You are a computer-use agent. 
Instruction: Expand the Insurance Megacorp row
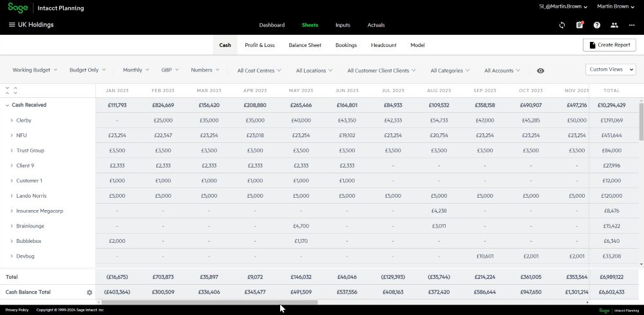tap(12, 211)
